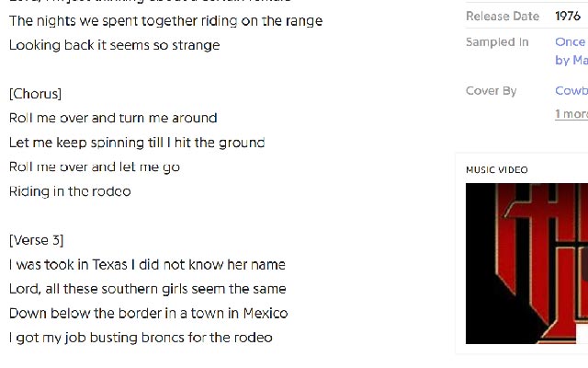Click lyric 'Roll me over and let me go'
588x368 pixels.
coord(95,167)
